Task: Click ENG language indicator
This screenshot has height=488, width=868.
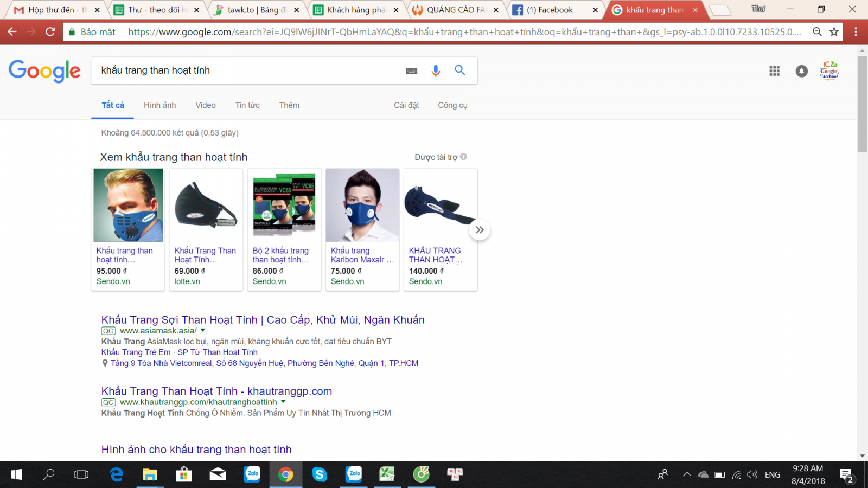Action: click(x=773, y=475)
